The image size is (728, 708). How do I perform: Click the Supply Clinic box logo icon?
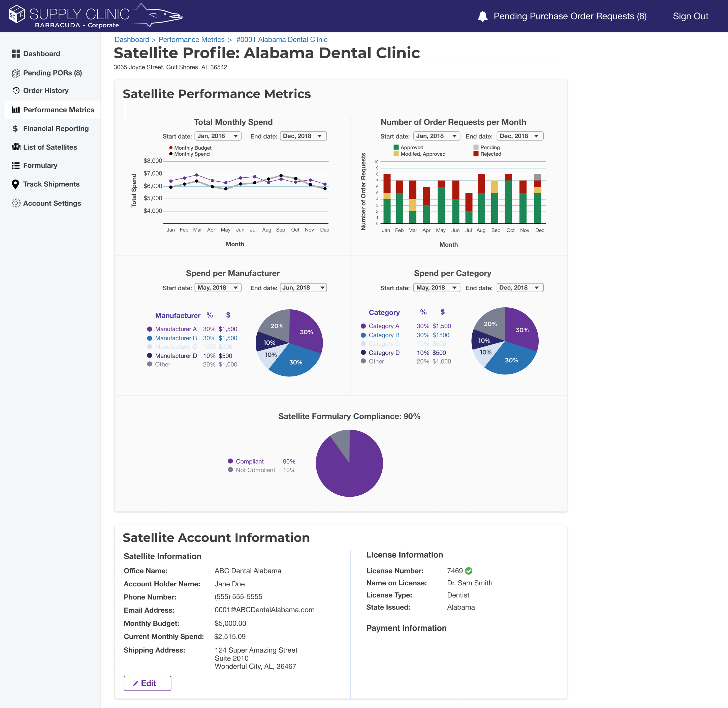pyautogui.click(x=17, y=14)
